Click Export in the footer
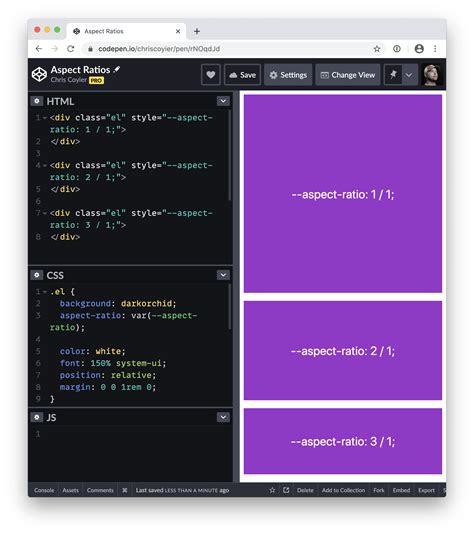The width and height of the screenshot is (474, 534). 426,490
